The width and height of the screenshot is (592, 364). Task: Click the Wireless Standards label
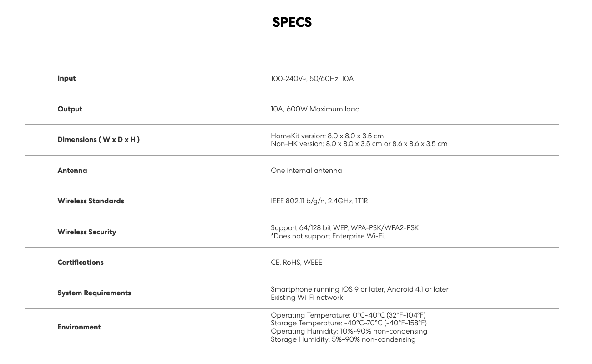coord(91,201)
